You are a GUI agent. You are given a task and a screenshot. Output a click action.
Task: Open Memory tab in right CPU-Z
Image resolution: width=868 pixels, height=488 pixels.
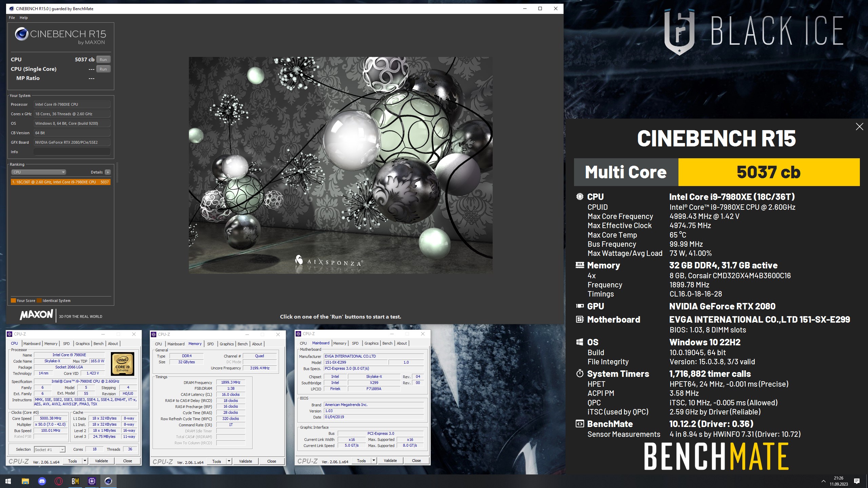(340, 343)
